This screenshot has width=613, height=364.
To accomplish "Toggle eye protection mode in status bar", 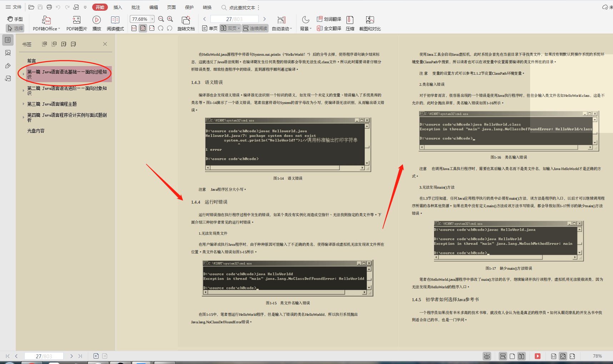I will (x=487, y=356).
